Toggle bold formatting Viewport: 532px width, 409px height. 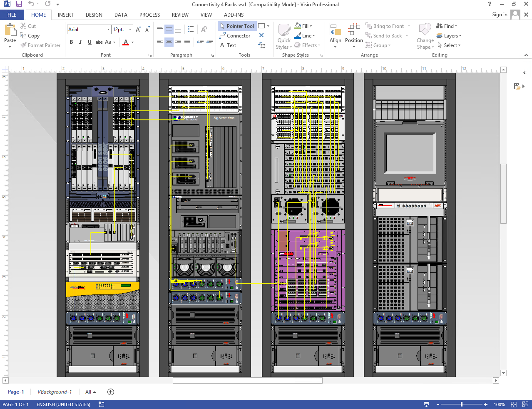(71, 42)
